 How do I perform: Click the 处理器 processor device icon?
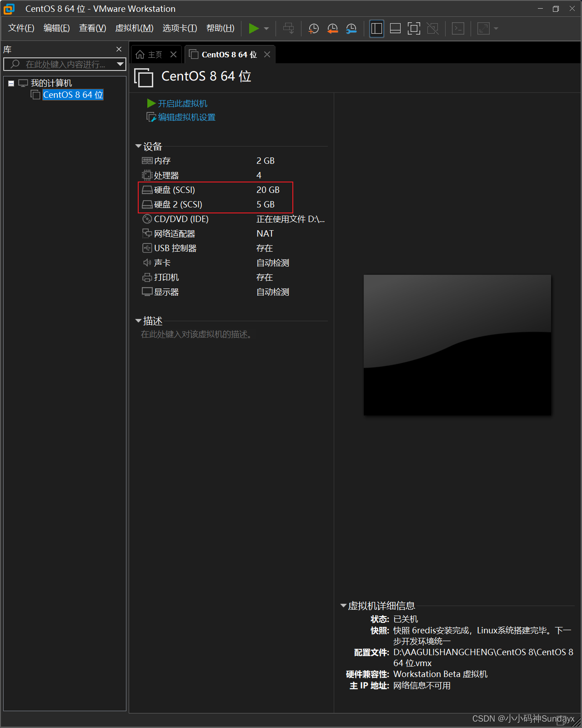click(147, 175)
